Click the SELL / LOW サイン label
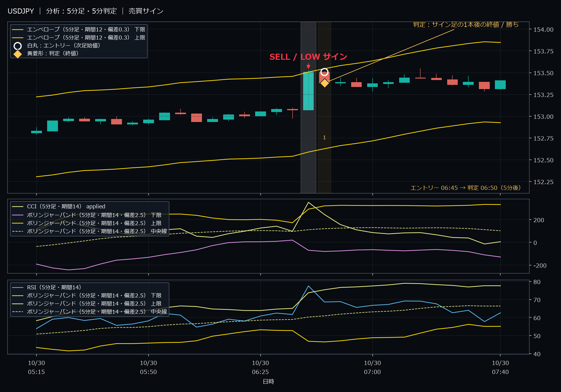This screenshot has width=561, height=392. click(308, 57)
